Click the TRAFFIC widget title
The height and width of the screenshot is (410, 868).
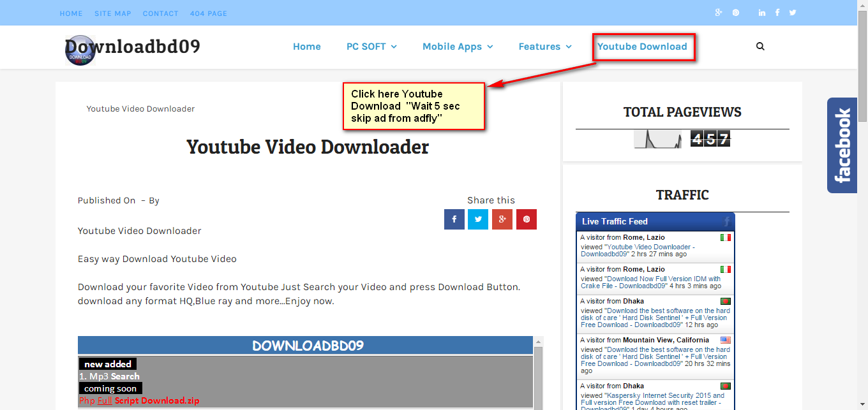682,195
